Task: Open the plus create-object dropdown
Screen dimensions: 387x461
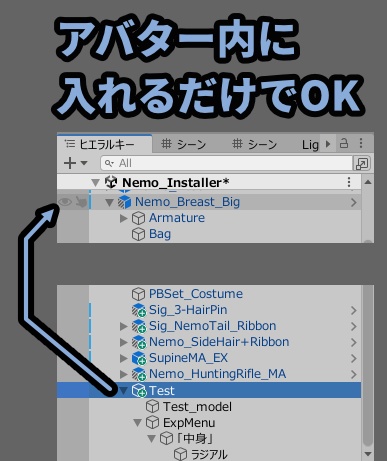Action: click(75, 163)
